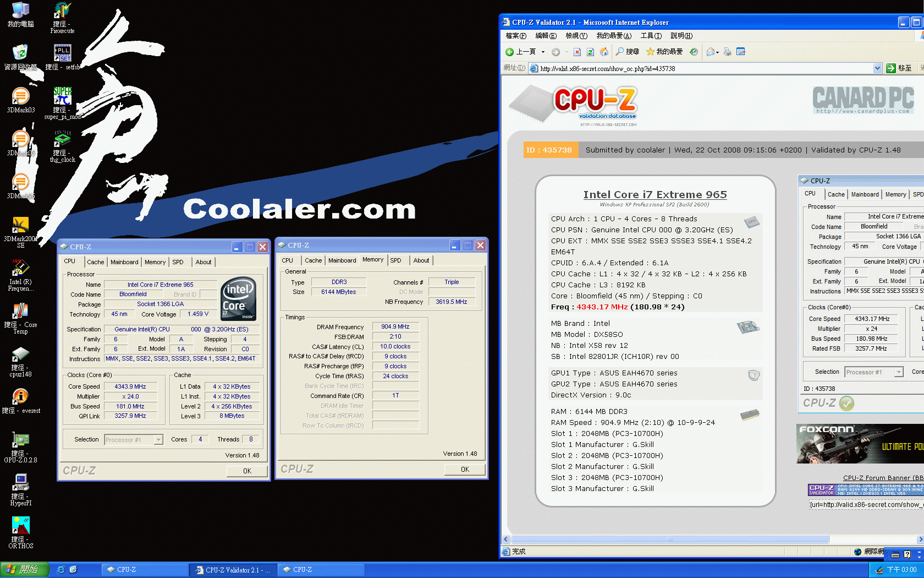Switch to About tab in left CPU-Z window
The width and height of the screenshot is (924, 578).
[x=204, y=262]
